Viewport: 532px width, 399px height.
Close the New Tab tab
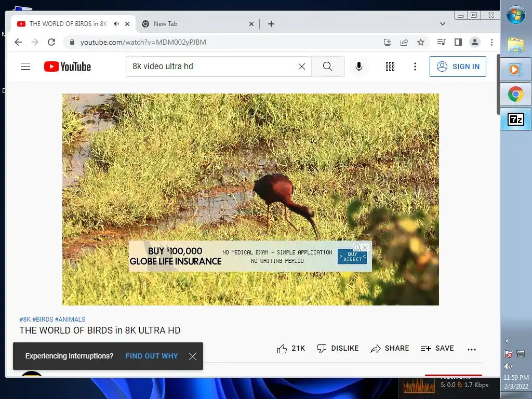click(251, 24)
